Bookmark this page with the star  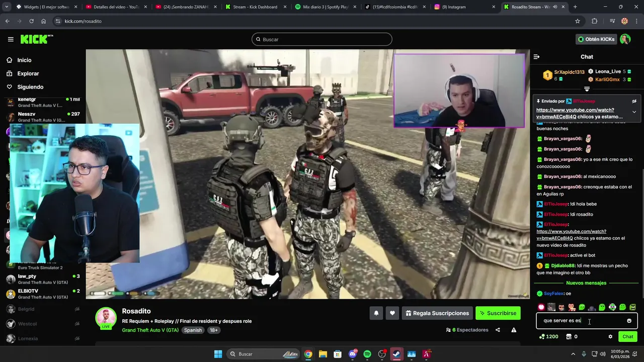click(x=578, y=21)
